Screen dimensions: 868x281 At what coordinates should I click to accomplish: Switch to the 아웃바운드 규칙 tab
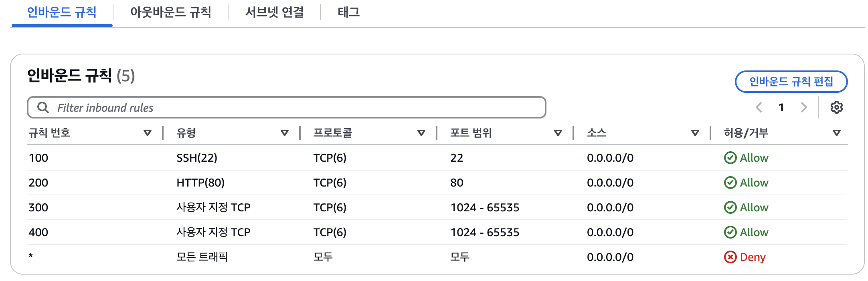[x=170, y=12]
